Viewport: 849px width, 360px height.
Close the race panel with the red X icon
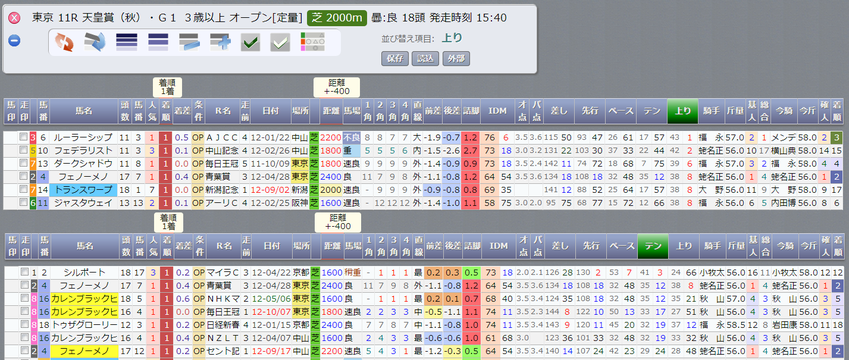pos(15,18)
